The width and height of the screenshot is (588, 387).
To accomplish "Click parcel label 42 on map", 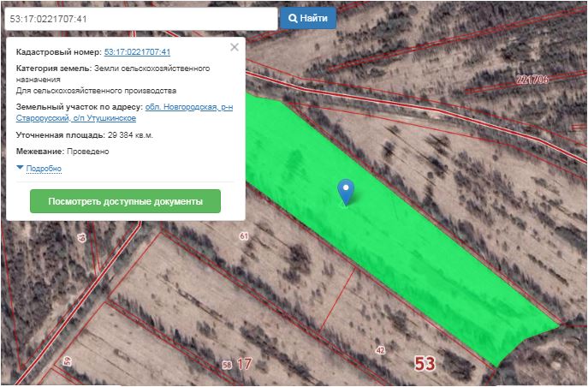I will [x=380, y=350].
